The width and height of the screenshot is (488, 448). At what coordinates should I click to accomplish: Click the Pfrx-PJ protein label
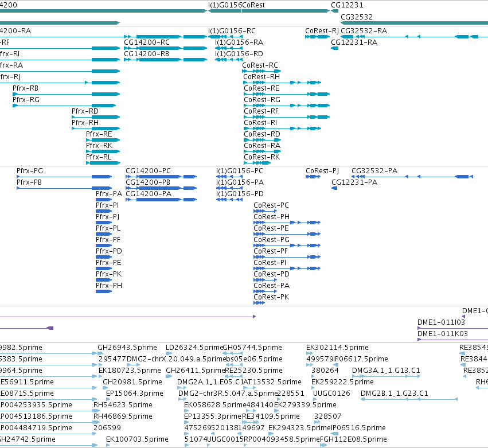coord(107,217)
